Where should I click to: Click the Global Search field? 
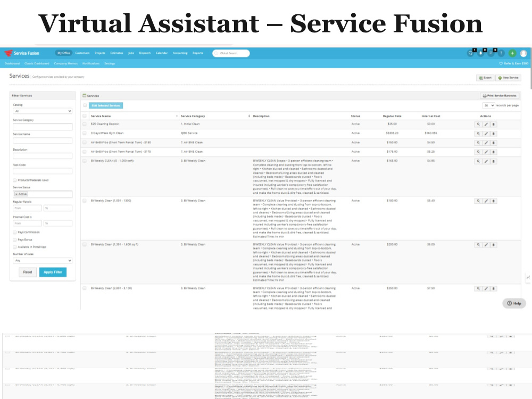(231, 53)
